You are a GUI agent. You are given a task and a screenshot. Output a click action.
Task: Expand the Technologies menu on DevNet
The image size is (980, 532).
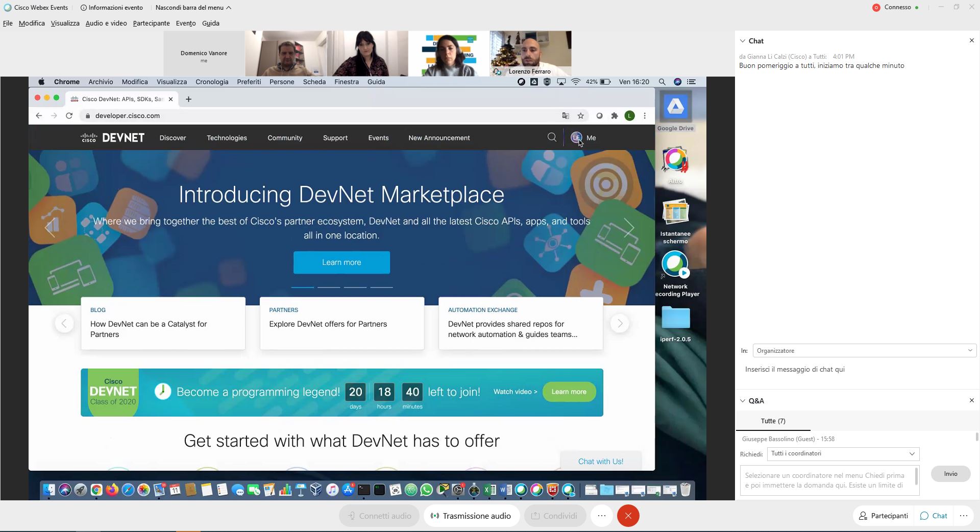coord(227,138)
